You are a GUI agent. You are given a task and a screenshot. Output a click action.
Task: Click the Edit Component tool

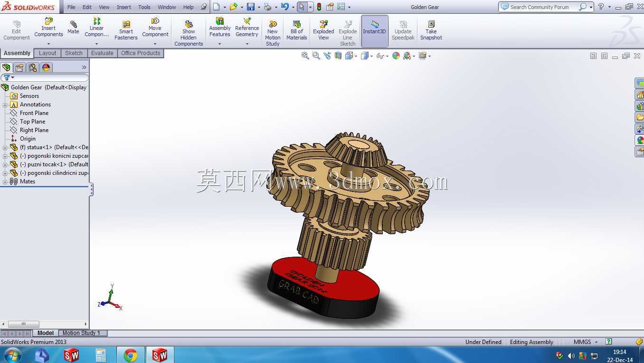point(17,30)
